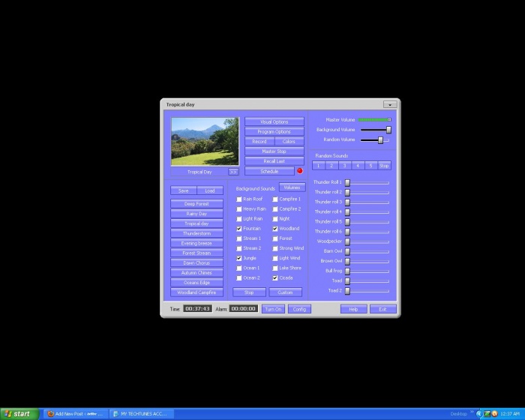Choose the Autumn Chimes preset

click(196, 273)
